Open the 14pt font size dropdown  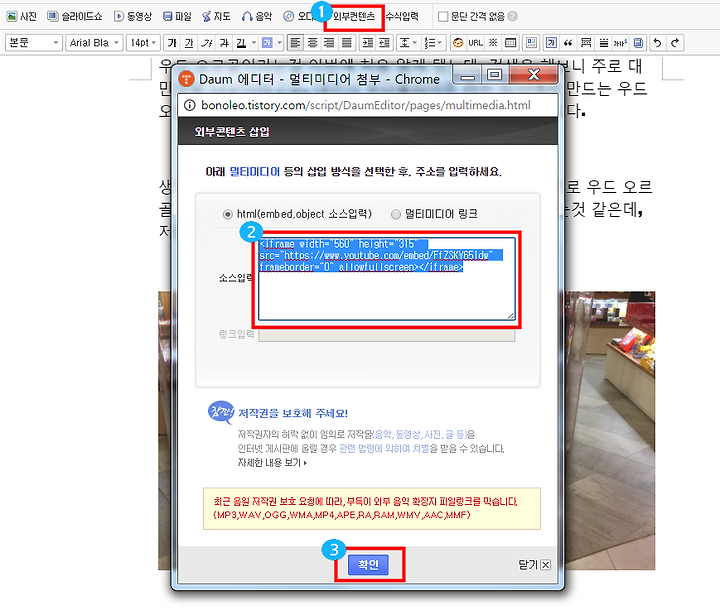(x=143, y=43)
